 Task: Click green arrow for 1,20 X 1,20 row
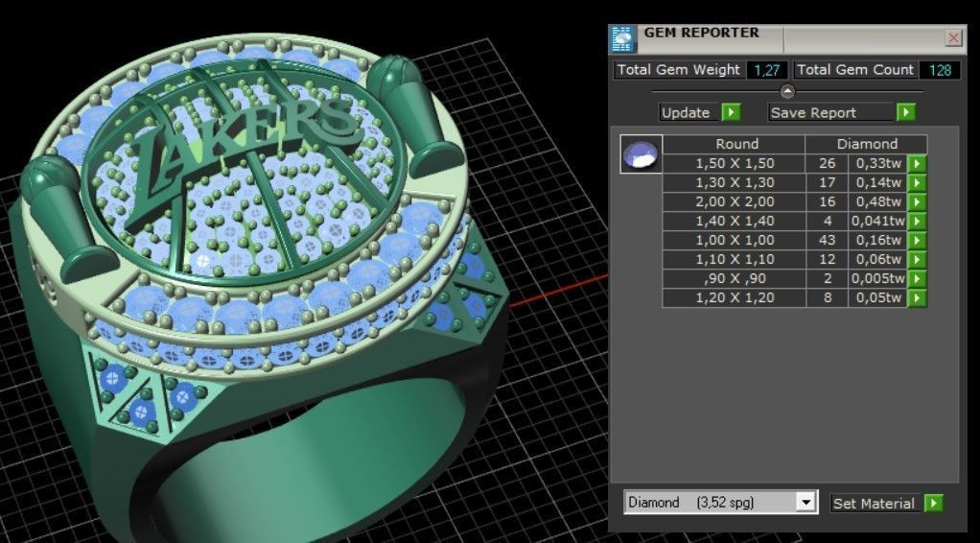click(x=917, y=297)
